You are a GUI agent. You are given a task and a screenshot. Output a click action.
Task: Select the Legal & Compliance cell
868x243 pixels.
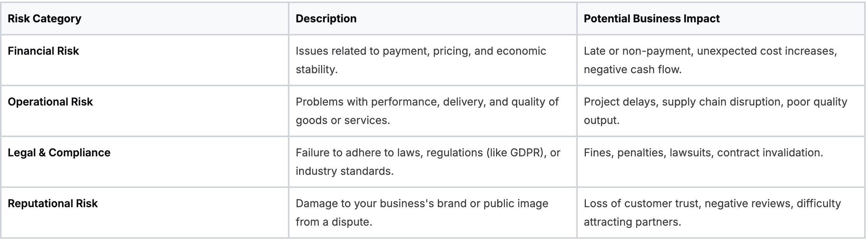point(59,153)
